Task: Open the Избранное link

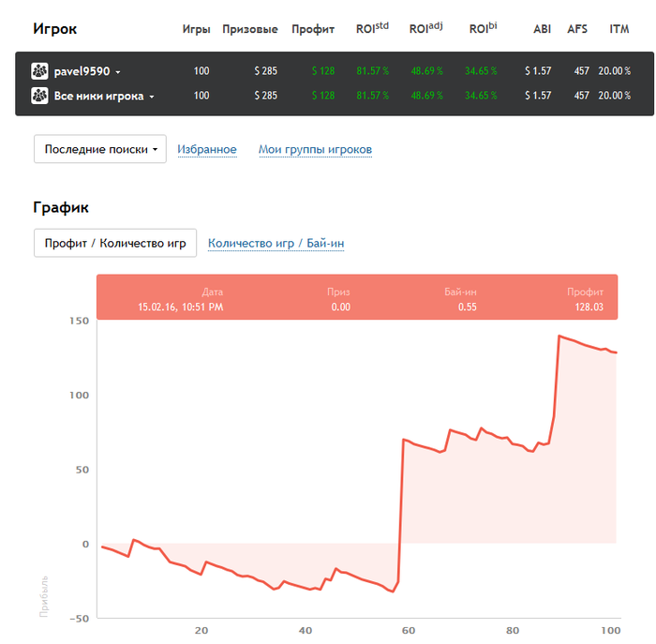Action: [x=207, y=149]
